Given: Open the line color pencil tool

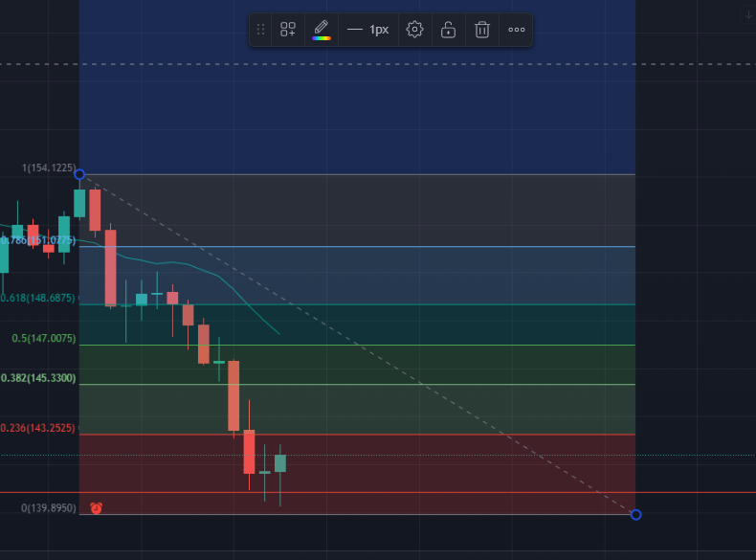Looking at the screenshot, I should [x=322, y=30].
